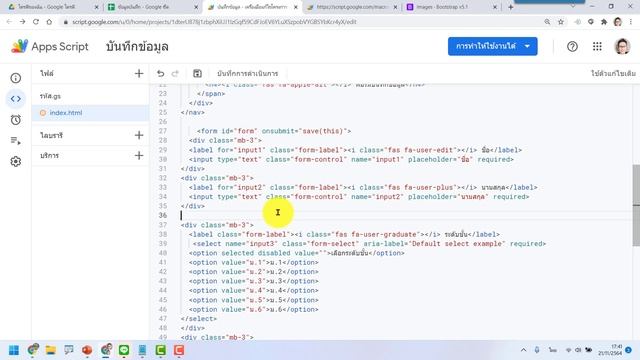Open browser Extensions puzzle icon
This screenshot has height=360, width=640.
(x=604, y=22)
